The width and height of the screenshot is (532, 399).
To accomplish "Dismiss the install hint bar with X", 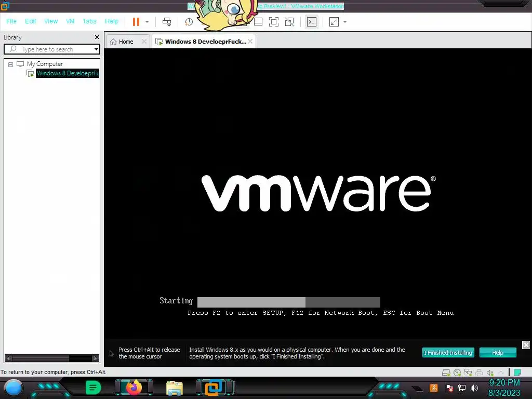I will (526, 345).
